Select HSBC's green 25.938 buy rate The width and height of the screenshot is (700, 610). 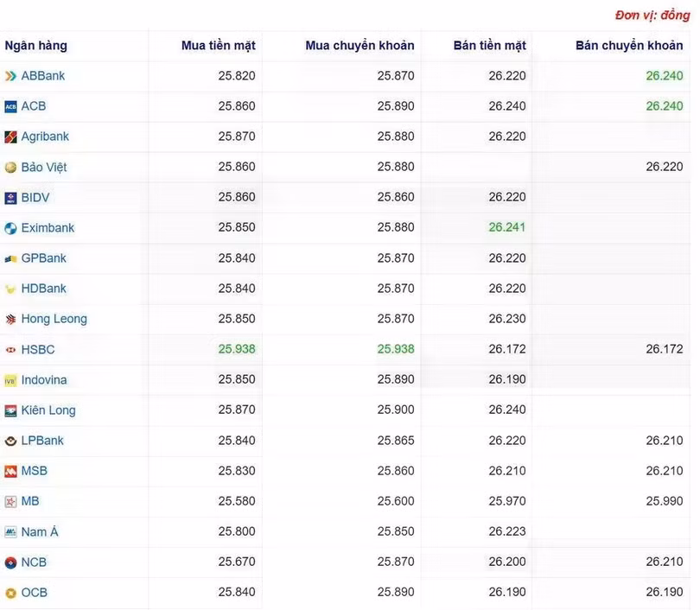click(237, 349)
